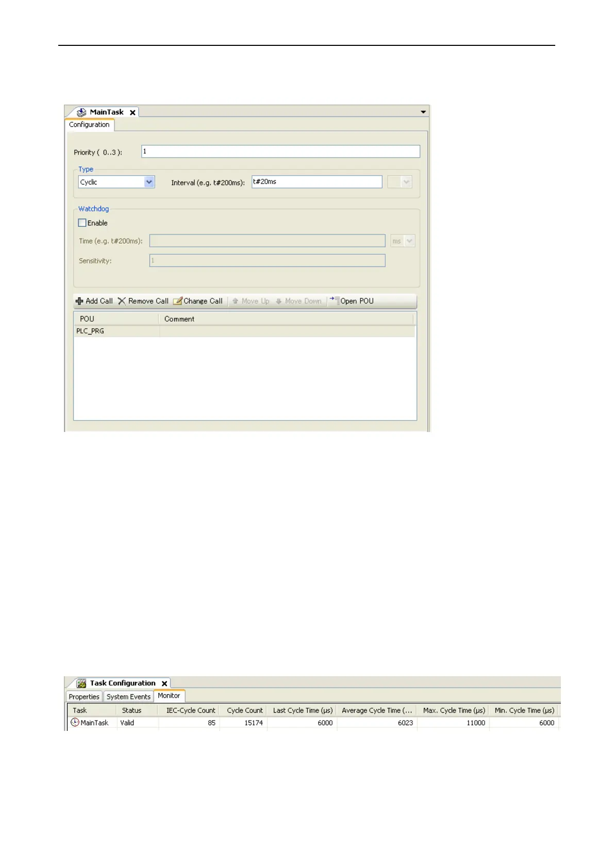Click the 6023 average cycle time value
The image size is (614, 868).
click(x=405, y=723)
